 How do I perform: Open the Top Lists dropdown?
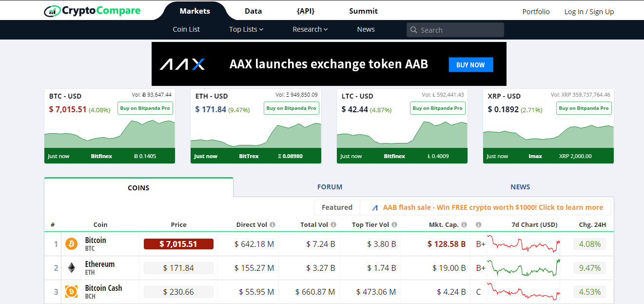(246, 29)
